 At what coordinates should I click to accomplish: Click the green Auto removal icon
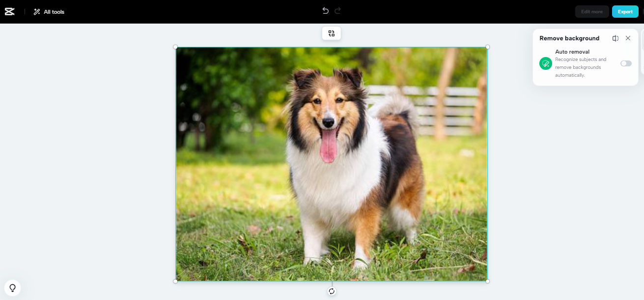546,63
